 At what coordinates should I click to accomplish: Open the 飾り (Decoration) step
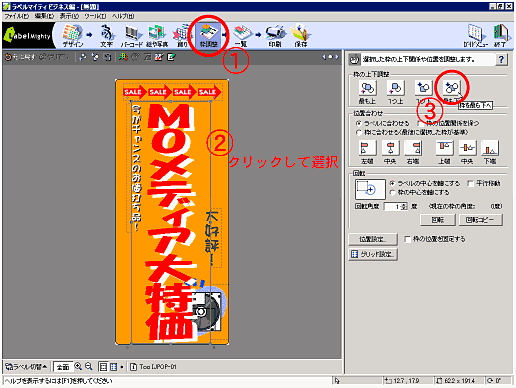[x=182, y=36]
